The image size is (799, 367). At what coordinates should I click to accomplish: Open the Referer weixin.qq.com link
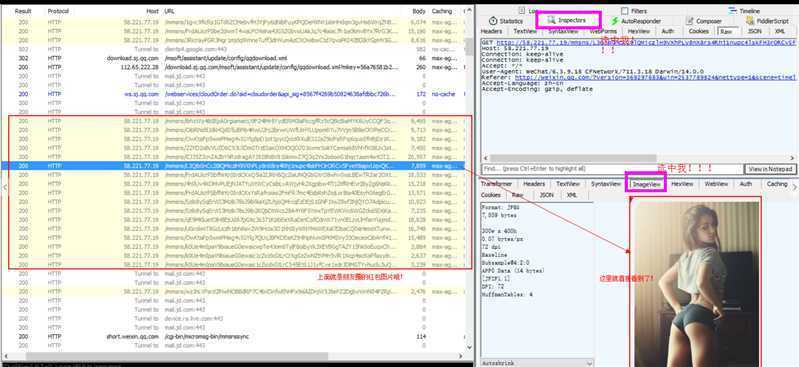click(654, 77)
